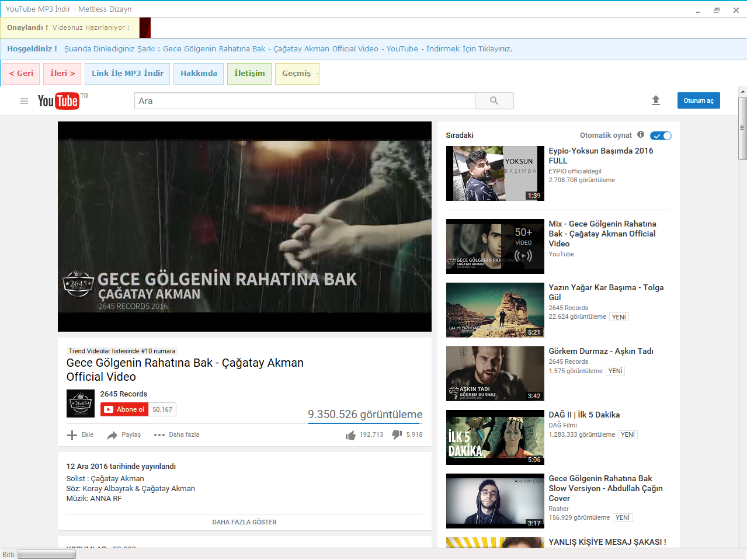
Task: Click the status bar progress bar
Action: point(47,555)
